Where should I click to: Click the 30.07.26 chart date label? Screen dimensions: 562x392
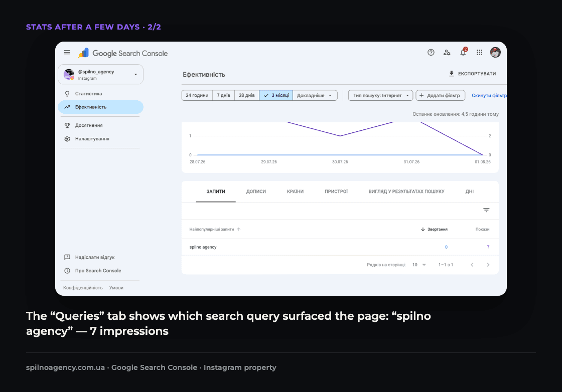pos(340,162)
